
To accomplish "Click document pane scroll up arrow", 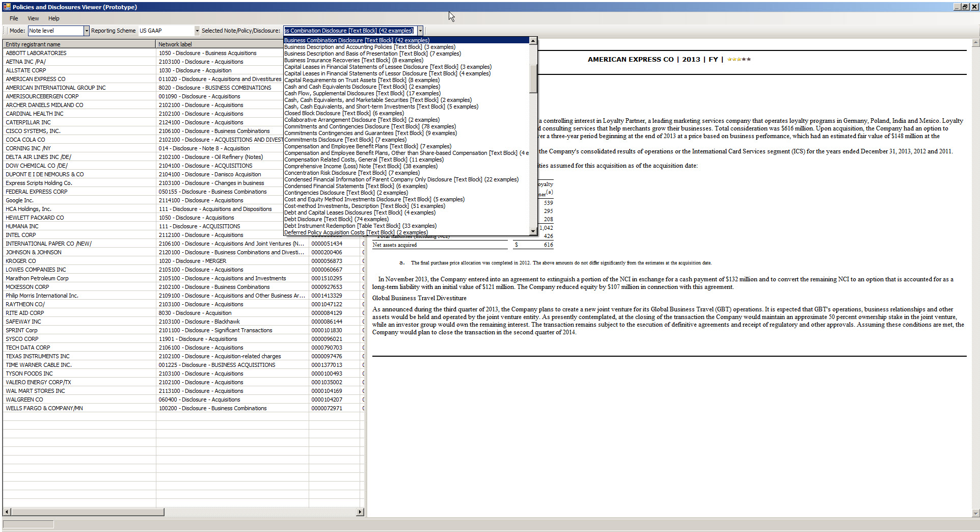I will point(975,43).
